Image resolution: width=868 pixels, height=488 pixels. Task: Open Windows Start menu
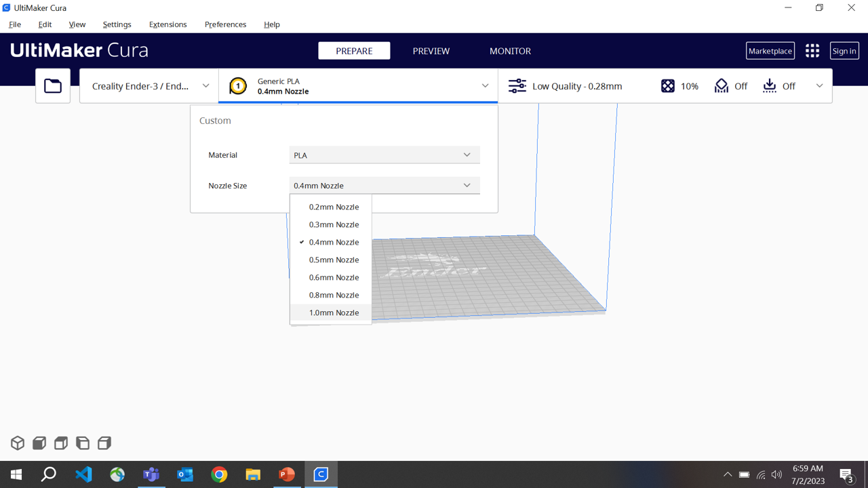click(x=16, y=474)
